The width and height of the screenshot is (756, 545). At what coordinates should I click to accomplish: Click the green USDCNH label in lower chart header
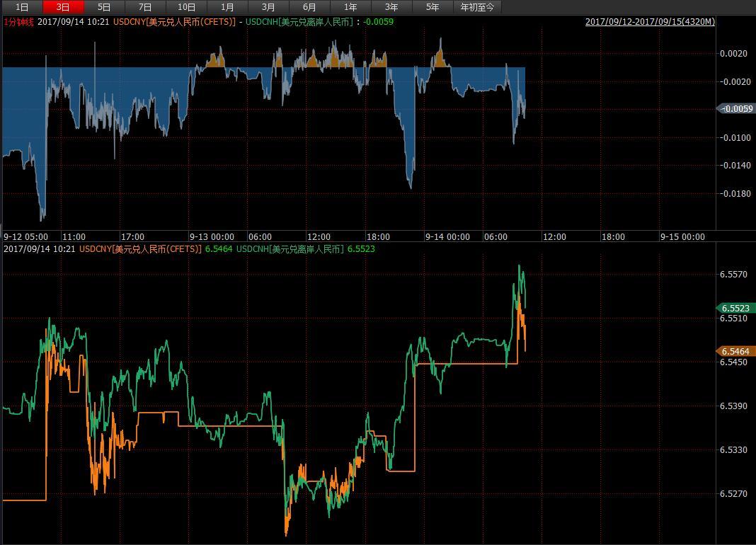coord(290,249)
